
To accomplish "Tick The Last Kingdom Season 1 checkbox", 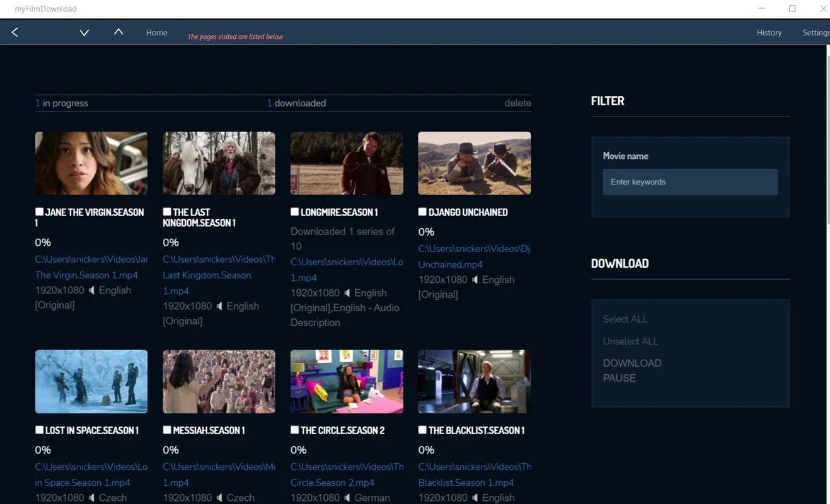I will click(x=167, y=212).
